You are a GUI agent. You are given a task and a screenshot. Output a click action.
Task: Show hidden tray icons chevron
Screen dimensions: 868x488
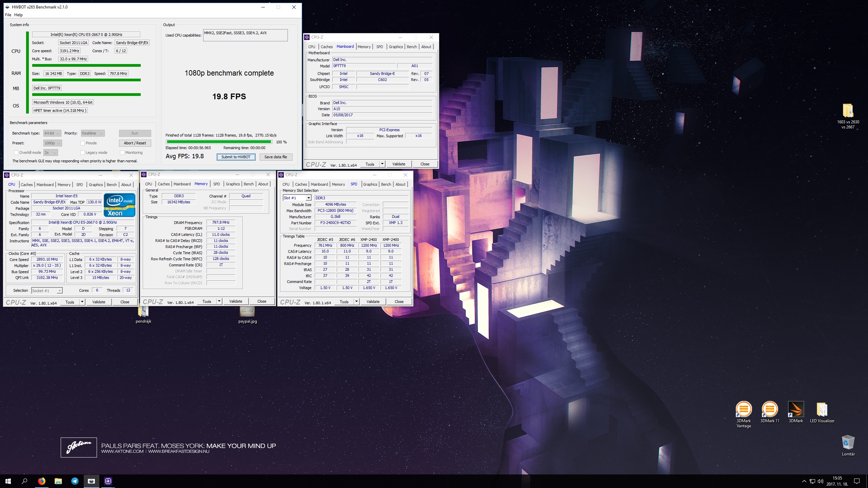tap(804, 481)
